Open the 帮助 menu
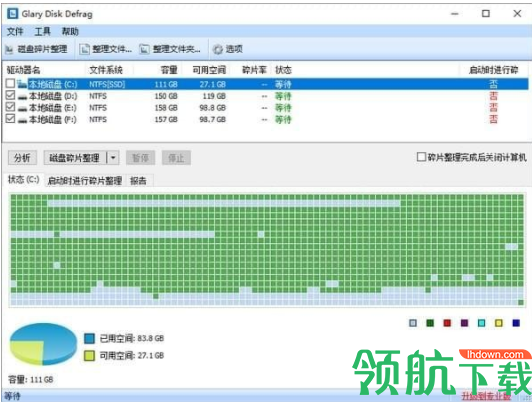This screenshot has width=532, height=402. (x=70, y=32)
